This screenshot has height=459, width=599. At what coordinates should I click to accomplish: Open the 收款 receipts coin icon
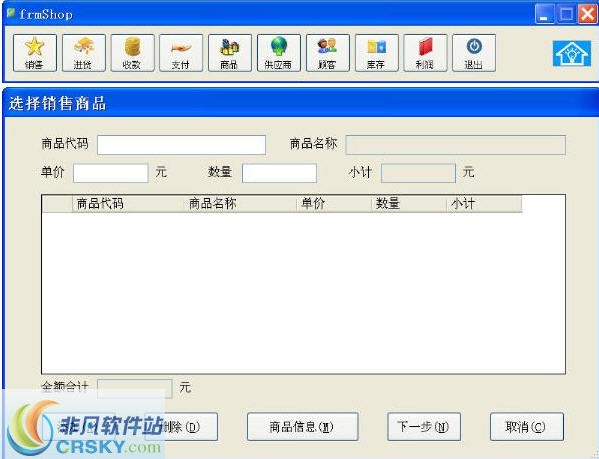pyautogui.click(x=133, y=53)
